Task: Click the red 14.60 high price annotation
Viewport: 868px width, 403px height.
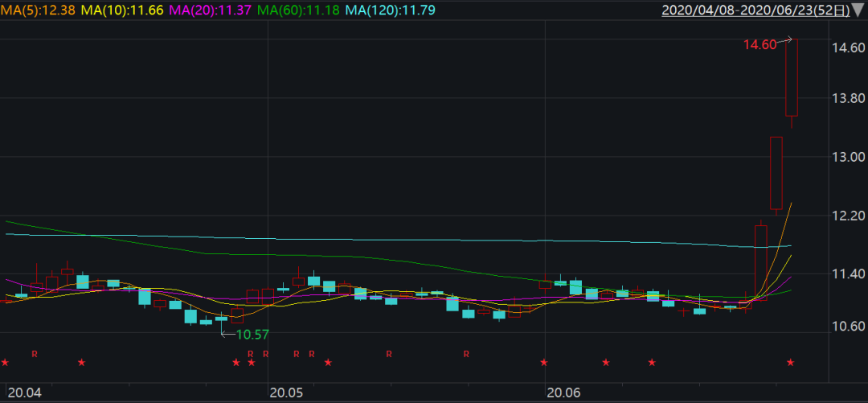Action: click(x=759, y=46)
